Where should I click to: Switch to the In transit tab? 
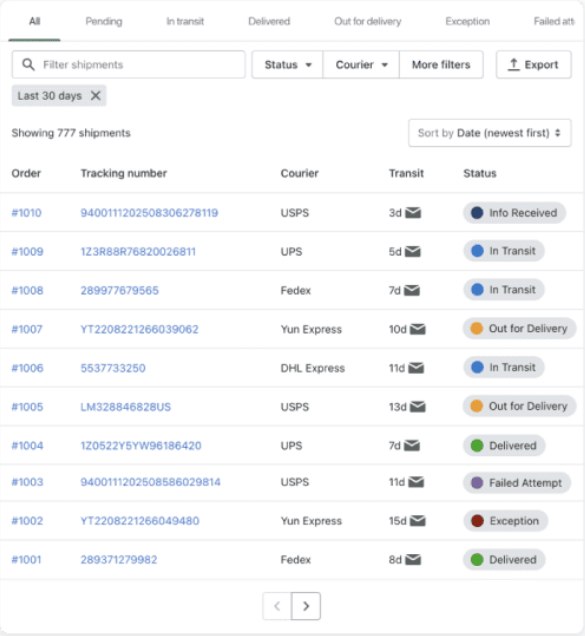185,21
